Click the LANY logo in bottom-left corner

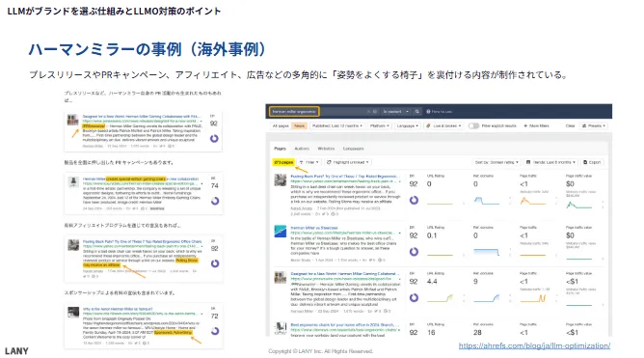(x=16, y=351)
